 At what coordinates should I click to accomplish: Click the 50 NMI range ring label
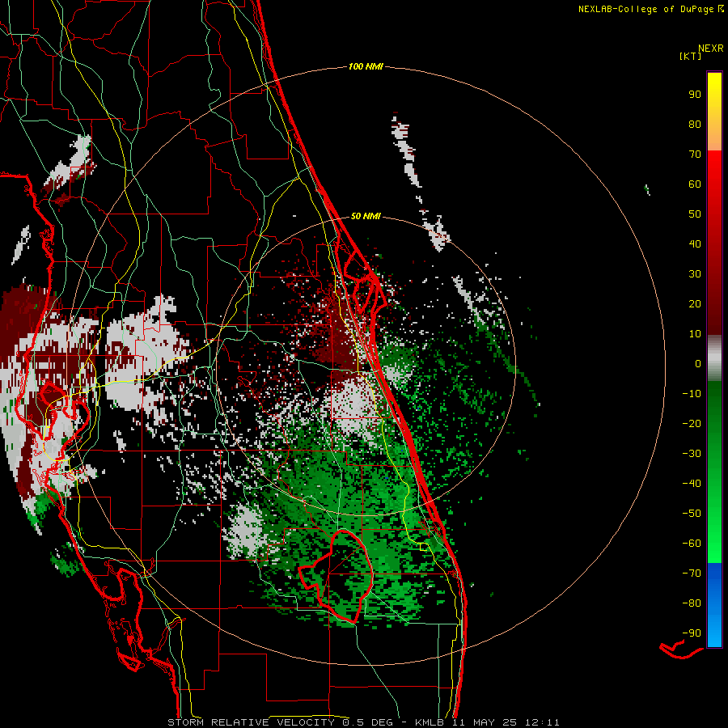[x=366, y=216]
